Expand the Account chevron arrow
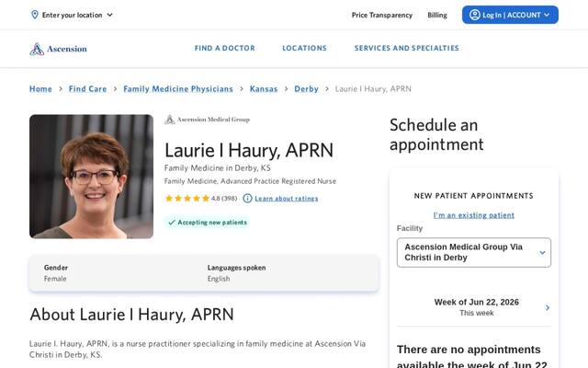Viewport: 588px width, 368px height. click(547, 15)
